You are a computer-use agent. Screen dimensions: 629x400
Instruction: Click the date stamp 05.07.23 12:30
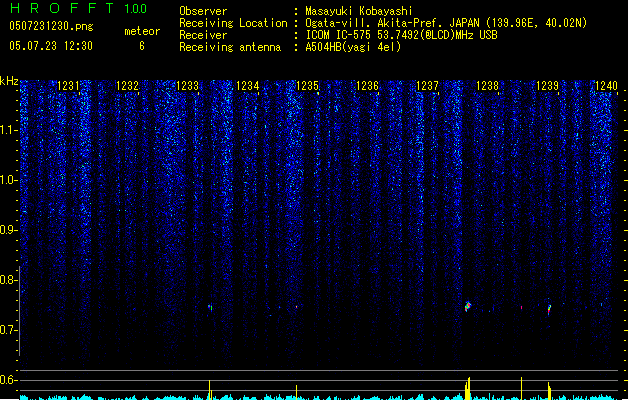[x=51, y=46]
